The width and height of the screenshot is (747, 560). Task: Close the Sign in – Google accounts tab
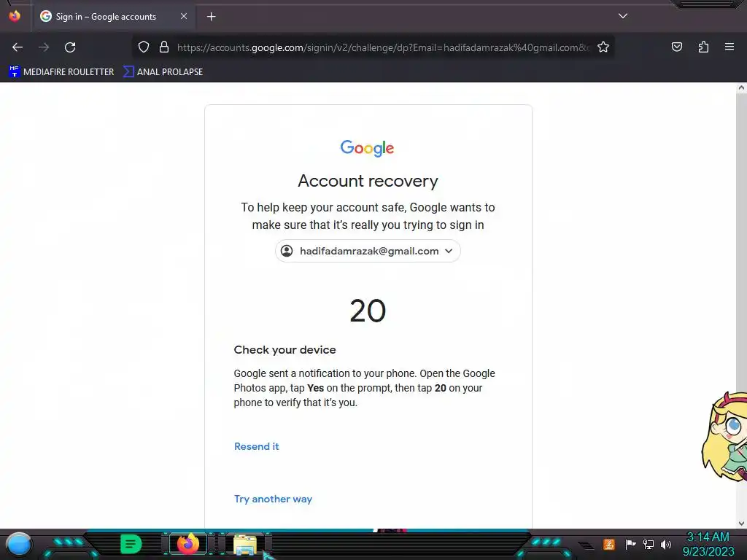tap(183, 16)
